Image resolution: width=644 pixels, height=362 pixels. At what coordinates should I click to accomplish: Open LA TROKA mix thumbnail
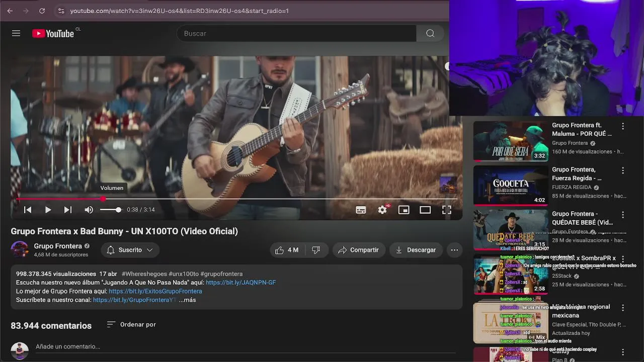point(511,323)
